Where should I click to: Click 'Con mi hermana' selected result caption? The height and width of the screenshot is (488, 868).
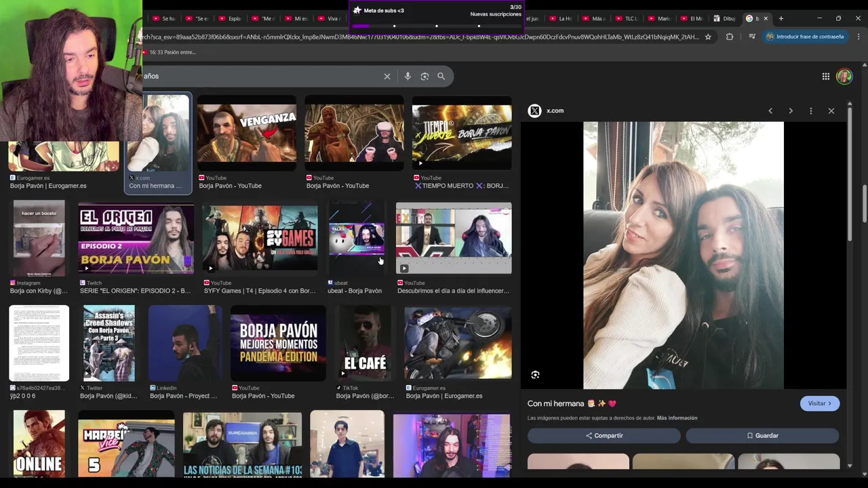point(155,186)
